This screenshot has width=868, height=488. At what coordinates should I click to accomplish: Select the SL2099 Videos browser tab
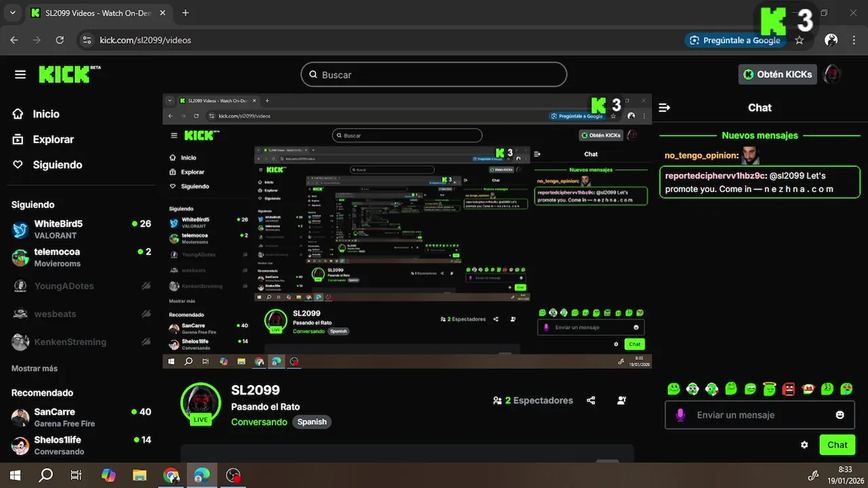point(100,13)
